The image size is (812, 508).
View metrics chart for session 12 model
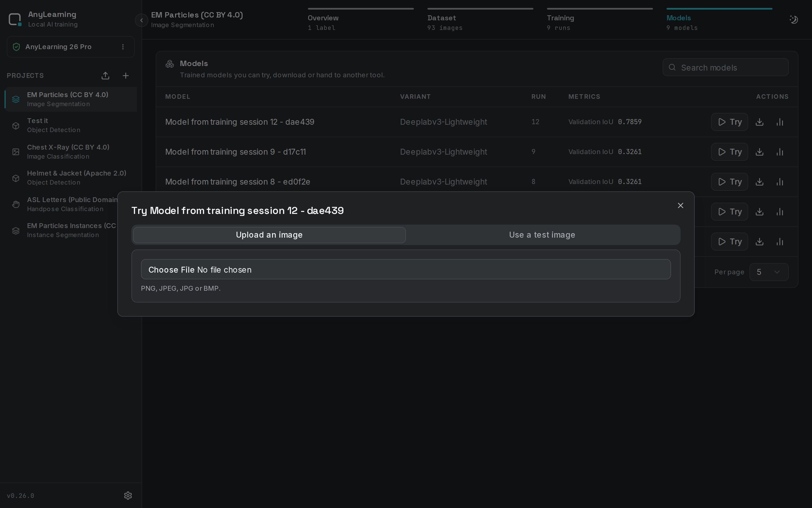point(780,122)
